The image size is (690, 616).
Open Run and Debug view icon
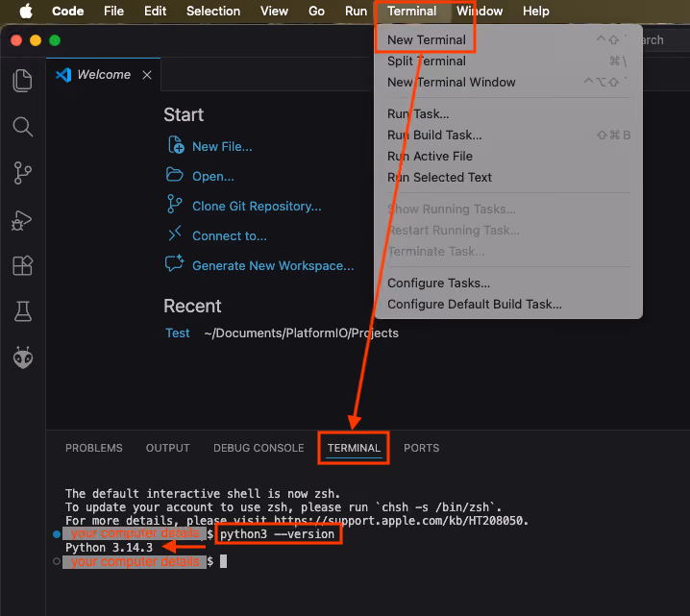point(21,220)
